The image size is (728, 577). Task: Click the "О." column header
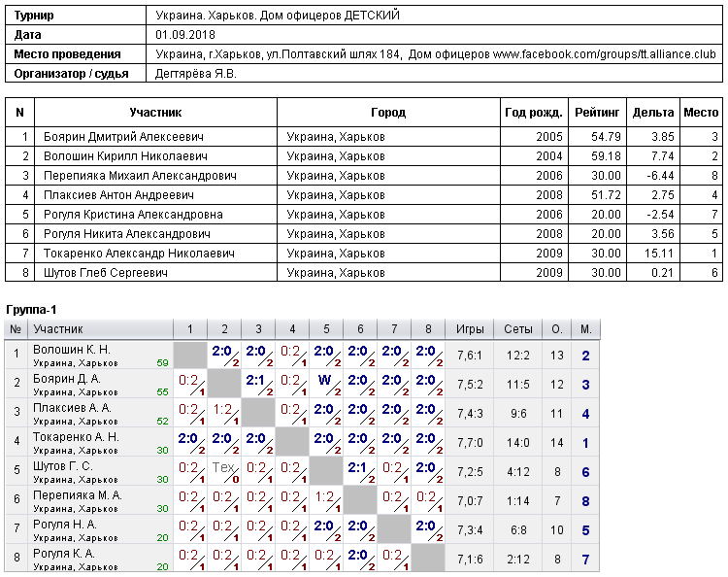(x=557, y=329)
